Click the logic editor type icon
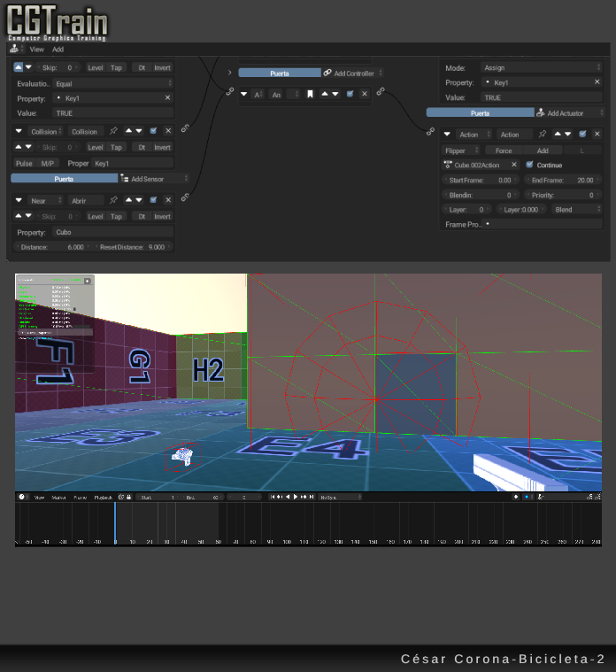This screenshot has width=616, height=672. [15, 50]
